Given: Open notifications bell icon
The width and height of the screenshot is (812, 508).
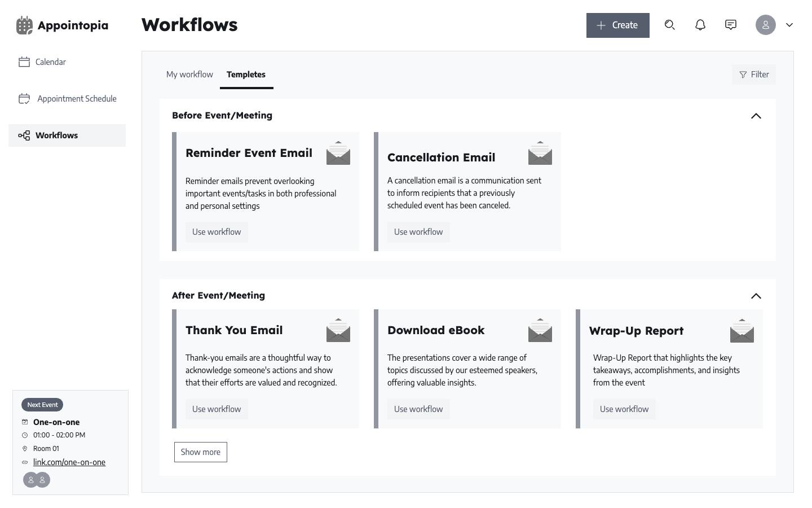Looking at the screenshot, I should click(700, 25).
